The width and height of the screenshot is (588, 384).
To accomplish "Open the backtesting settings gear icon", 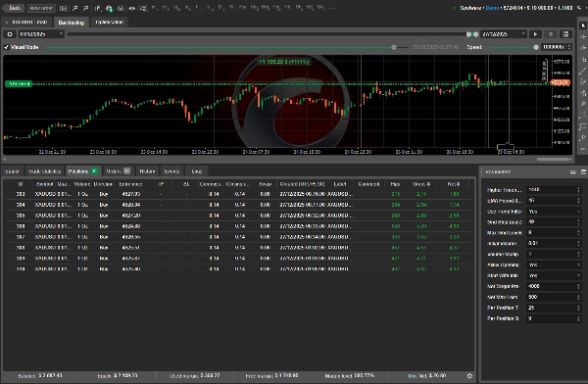I will point(10,34).
